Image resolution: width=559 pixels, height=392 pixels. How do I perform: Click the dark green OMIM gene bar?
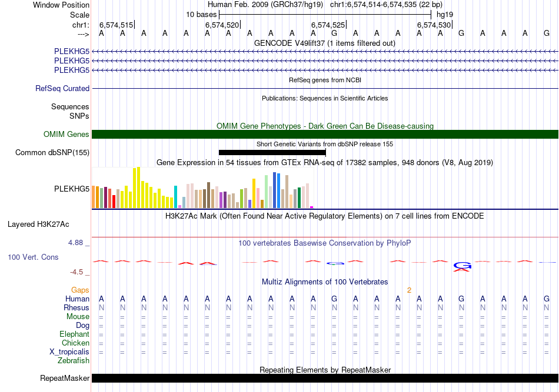pos(325,134)
